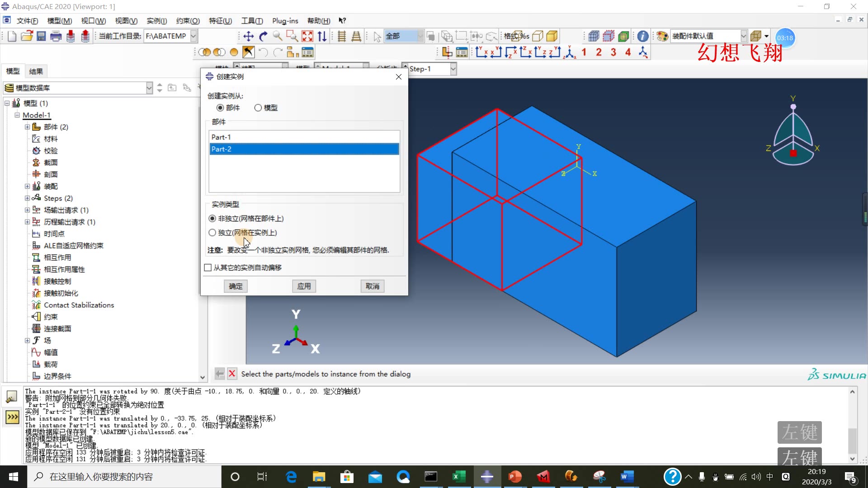
Task: Open PowerPoint from the taskbar
Action: click(515, 476)
